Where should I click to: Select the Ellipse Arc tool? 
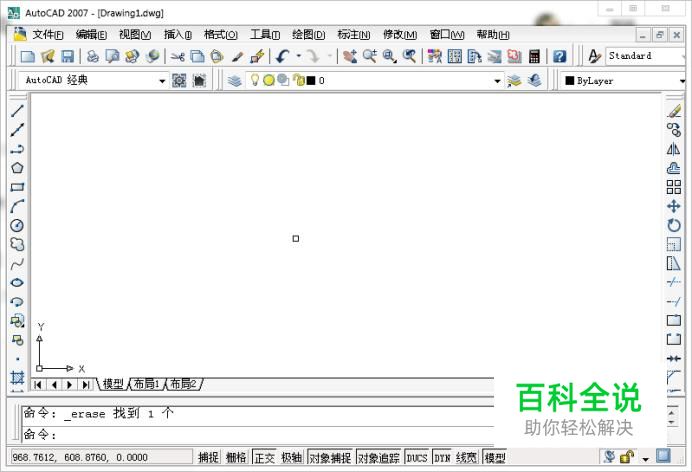pos(17,302)
